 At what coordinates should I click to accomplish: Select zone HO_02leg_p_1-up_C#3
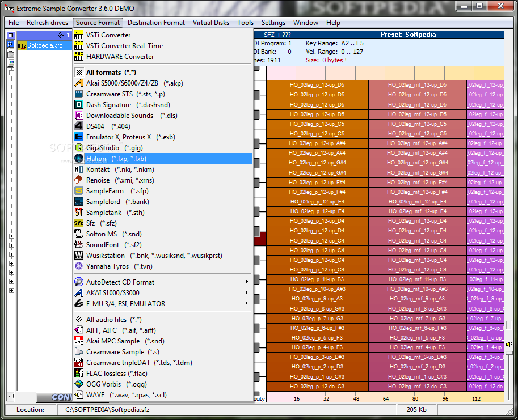pos(317,377)
